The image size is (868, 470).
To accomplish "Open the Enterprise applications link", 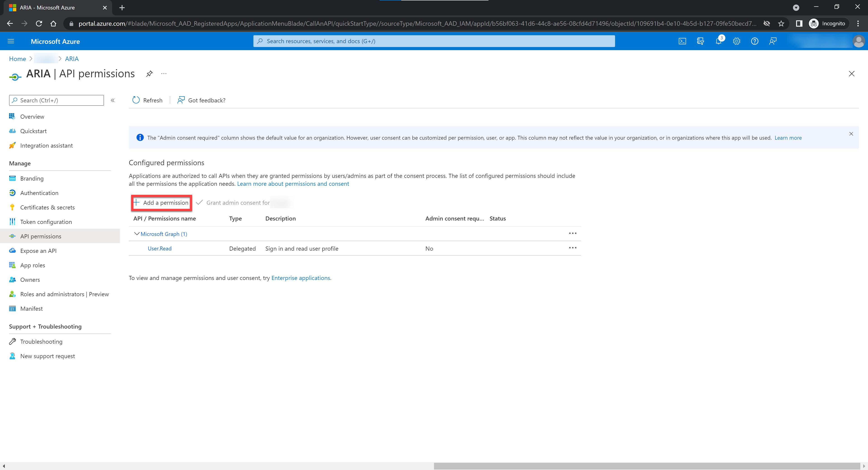I will [x=301, y=278].
